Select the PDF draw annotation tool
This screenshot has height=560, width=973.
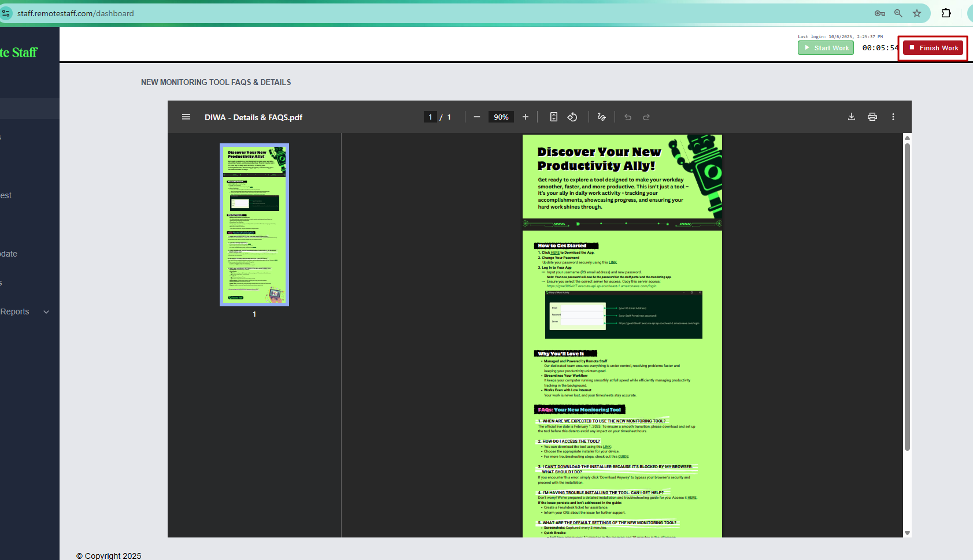click(601, 117)
